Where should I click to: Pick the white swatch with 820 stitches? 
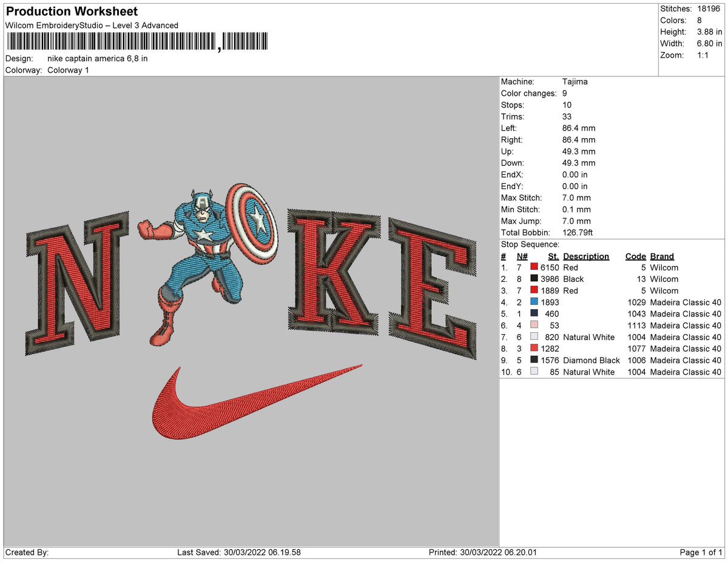(x=534, y=337)
